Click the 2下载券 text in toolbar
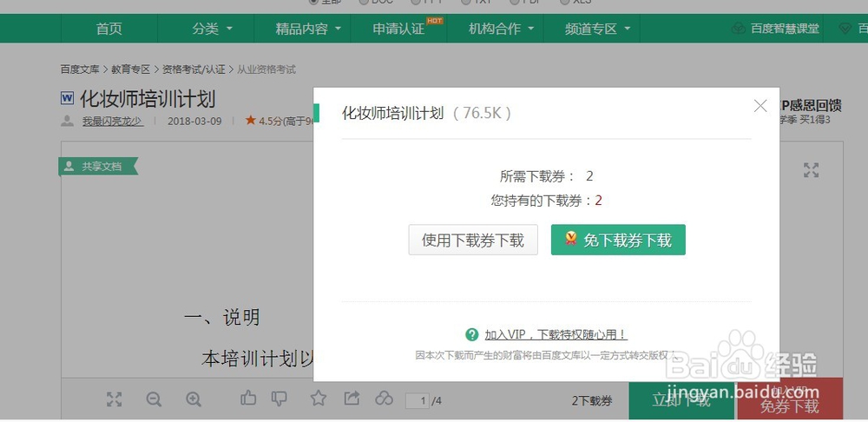This screenshot has height=422, width=868. (x=592, y=401)
